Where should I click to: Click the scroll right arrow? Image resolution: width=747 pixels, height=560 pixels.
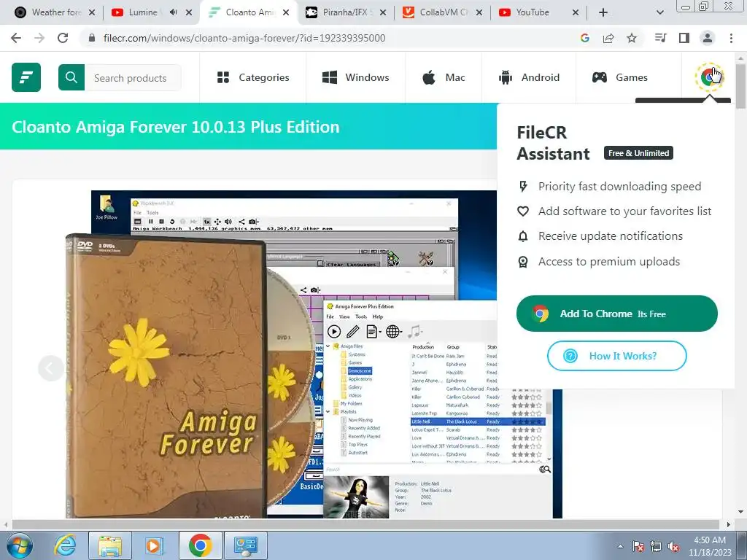[729, 524]
